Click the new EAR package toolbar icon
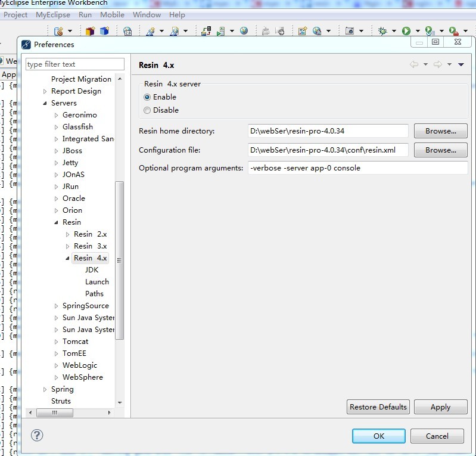The width and height of the screenshot is (476, 456). (90, 31)
